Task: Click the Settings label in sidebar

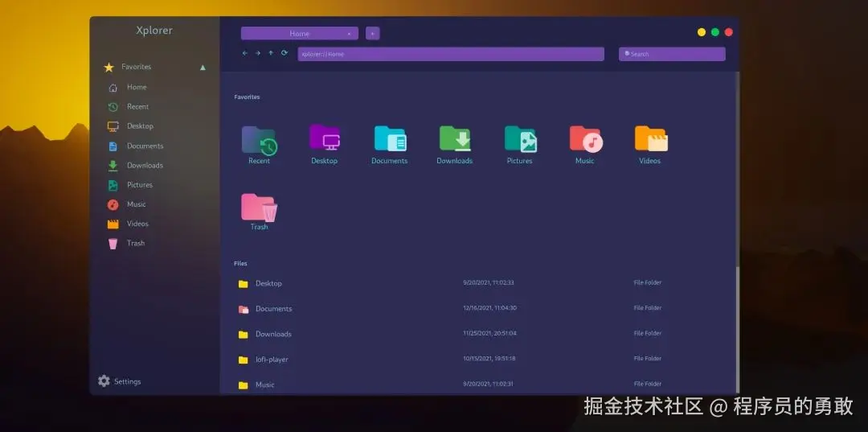Action: [127, 381]
